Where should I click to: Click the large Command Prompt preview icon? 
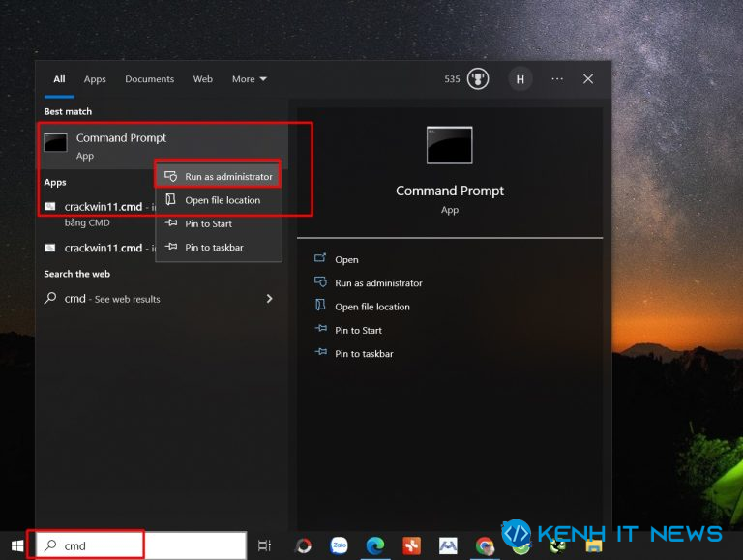tap(449, 145)
